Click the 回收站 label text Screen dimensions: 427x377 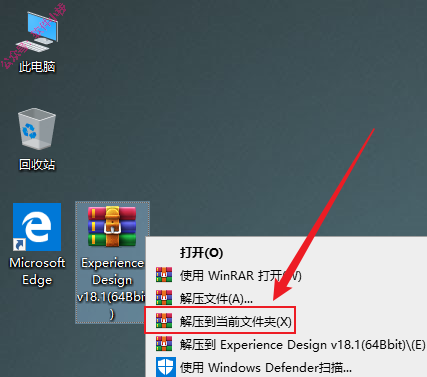click(x=37, y=164)
